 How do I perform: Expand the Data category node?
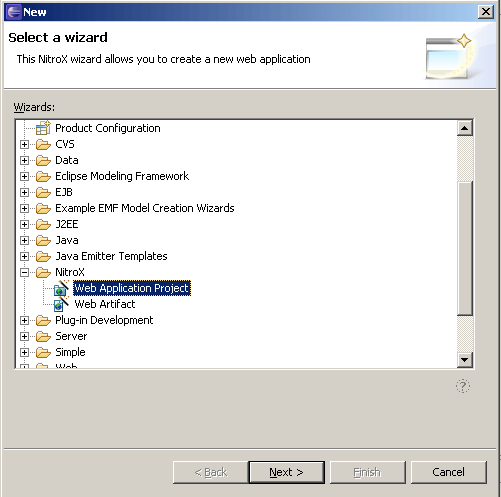click(24, 161)
